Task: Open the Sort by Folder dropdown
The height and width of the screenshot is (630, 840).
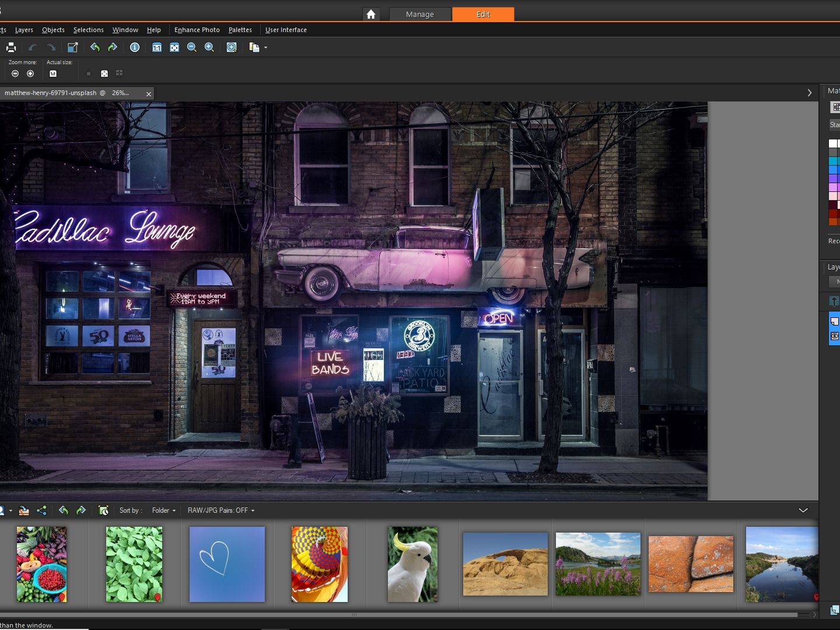Action: [x=163, y=510]
